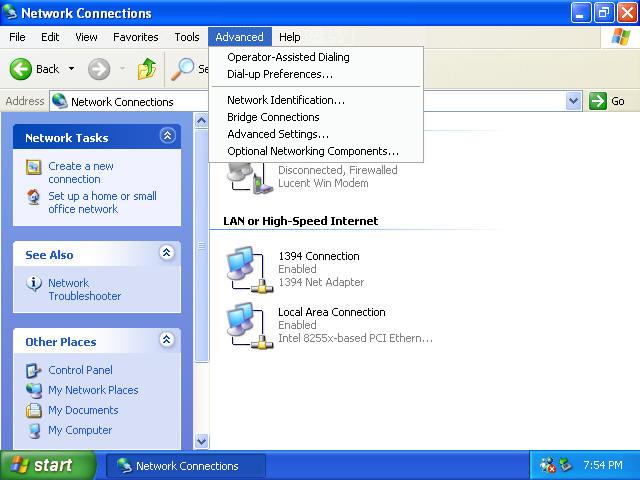Go to My Documents link
This screenshot has width=640, height=480.
[83, 410]
